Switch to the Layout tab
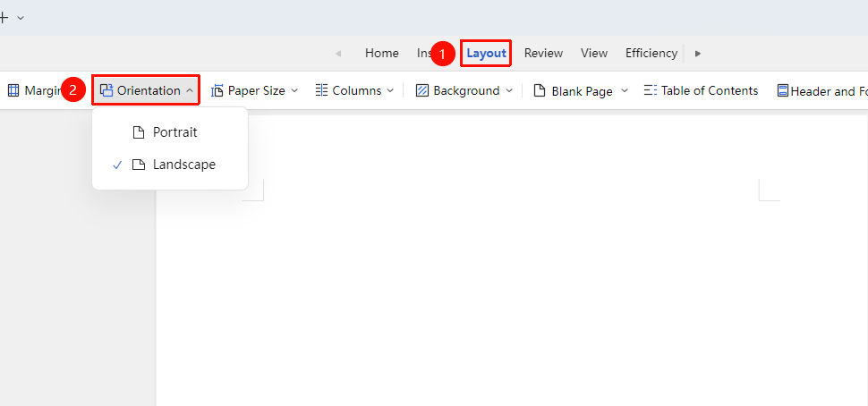This screenshot has width=868, height=406. pos(486,53)
